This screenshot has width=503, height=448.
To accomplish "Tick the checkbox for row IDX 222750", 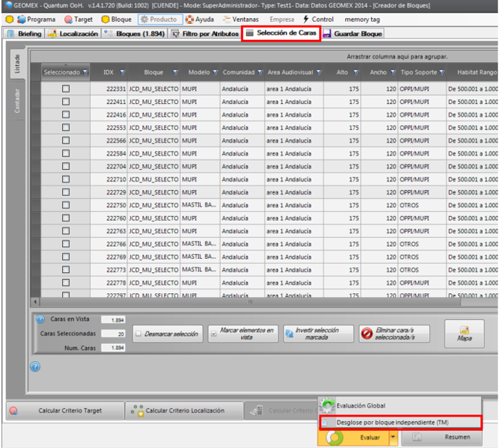I will point(65,205).
